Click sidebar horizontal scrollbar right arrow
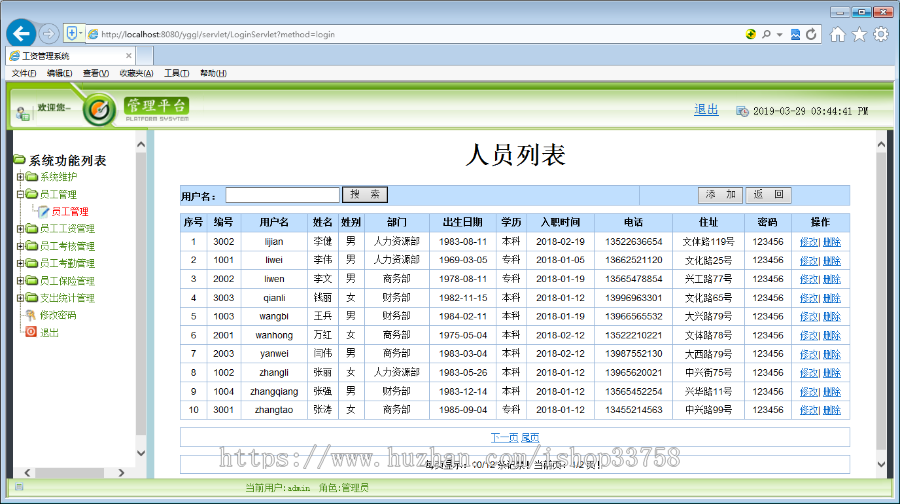The height and width of the screenshot is (504, 900). [x=121, y=473]
